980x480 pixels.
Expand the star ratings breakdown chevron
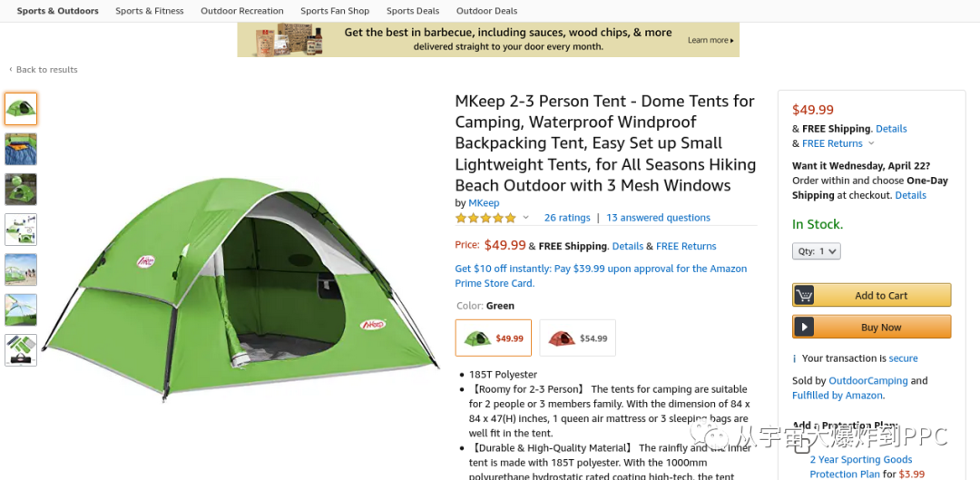pos(525,218)
